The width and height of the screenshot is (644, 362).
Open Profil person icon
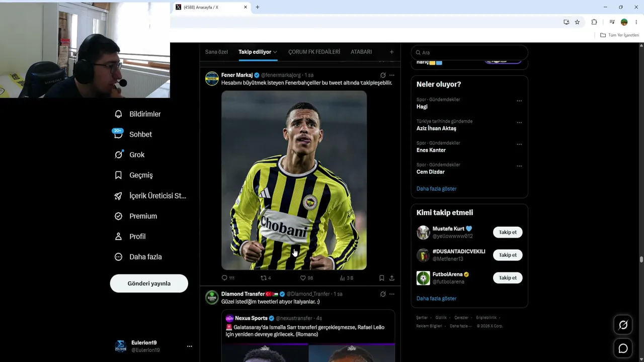point(118,236)
